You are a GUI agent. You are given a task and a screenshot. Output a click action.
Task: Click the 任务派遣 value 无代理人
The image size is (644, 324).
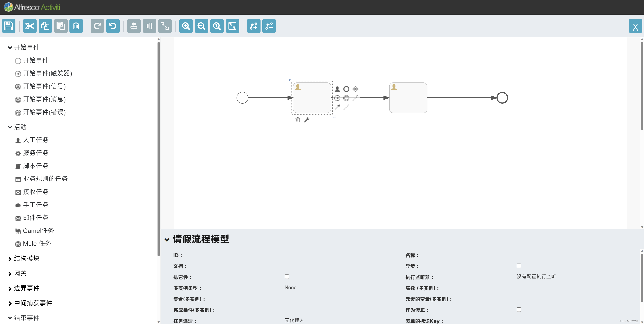click(294, 320)
